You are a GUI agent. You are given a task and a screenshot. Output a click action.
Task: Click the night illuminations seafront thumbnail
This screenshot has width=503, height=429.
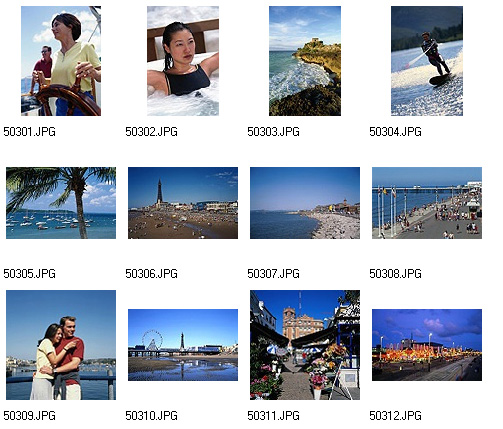[x=427, y=345]
